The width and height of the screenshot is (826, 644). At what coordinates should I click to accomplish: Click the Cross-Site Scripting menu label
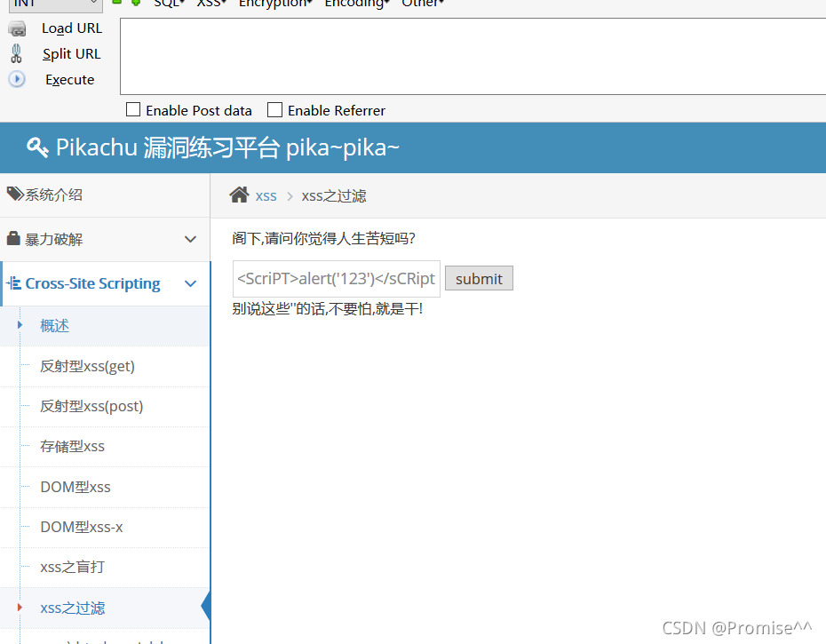tap(92, 283)
